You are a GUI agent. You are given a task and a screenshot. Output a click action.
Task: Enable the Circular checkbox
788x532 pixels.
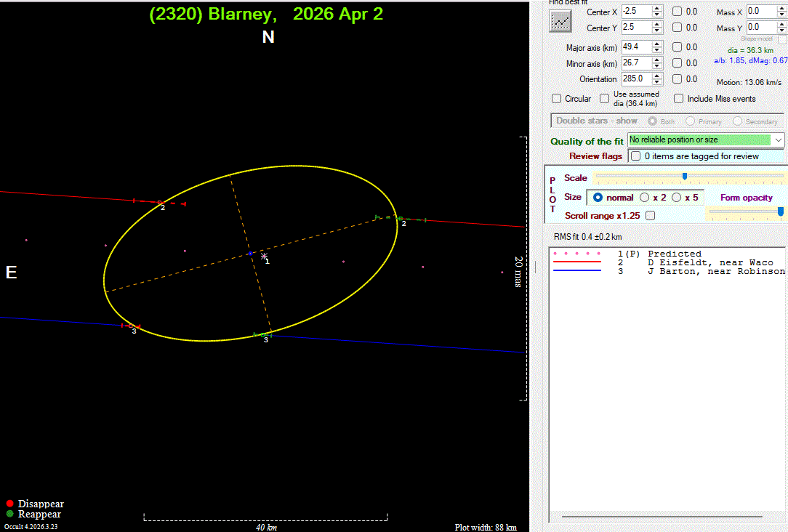[557, 99]
